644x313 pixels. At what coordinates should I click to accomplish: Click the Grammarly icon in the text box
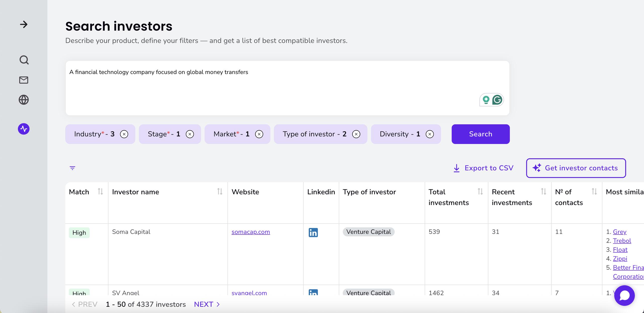[x=497, y=100]
